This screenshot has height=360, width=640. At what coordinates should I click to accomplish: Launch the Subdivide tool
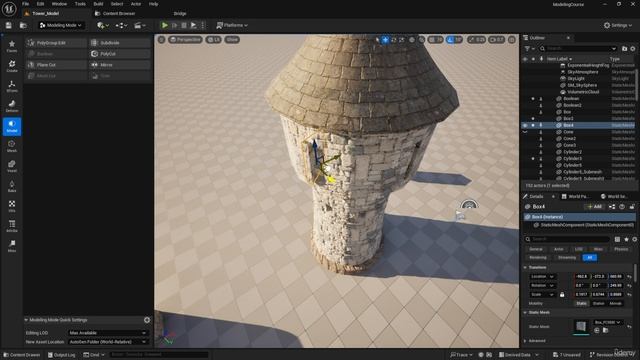pos(120,43)
